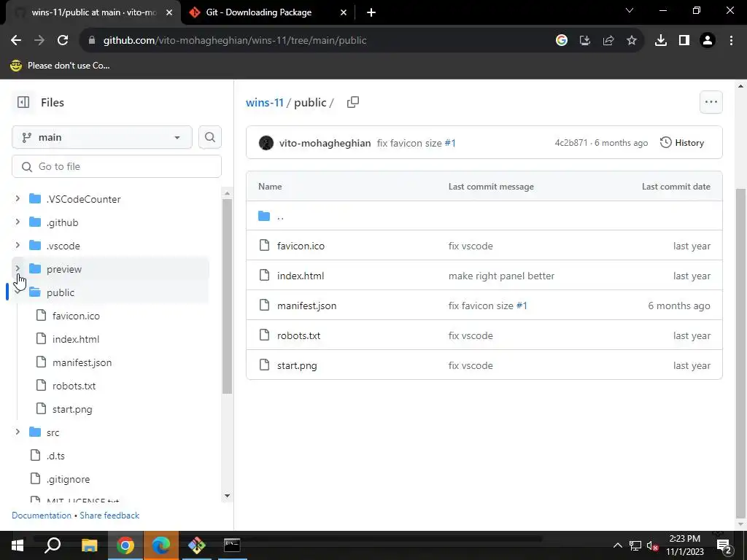Open the three-dot more options menu

(x=711, y=102)
